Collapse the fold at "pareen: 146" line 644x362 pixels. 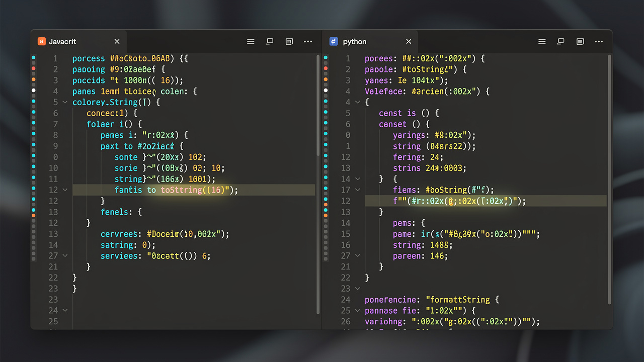point(358,256)
